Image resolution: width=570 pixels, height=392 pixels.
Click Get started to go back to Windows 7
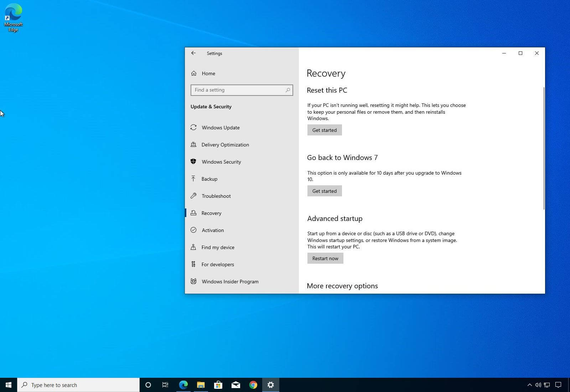pos(324,191)
